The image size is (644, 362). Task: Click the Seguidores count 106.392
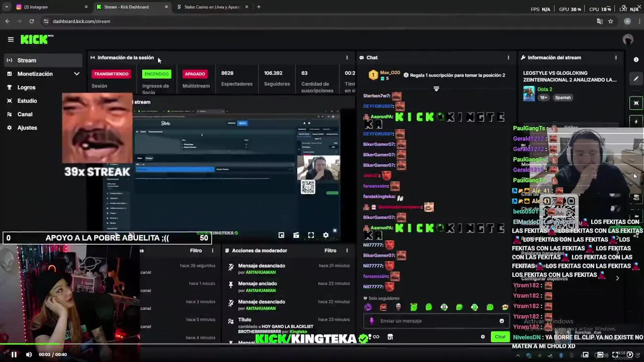pos(273,73)
